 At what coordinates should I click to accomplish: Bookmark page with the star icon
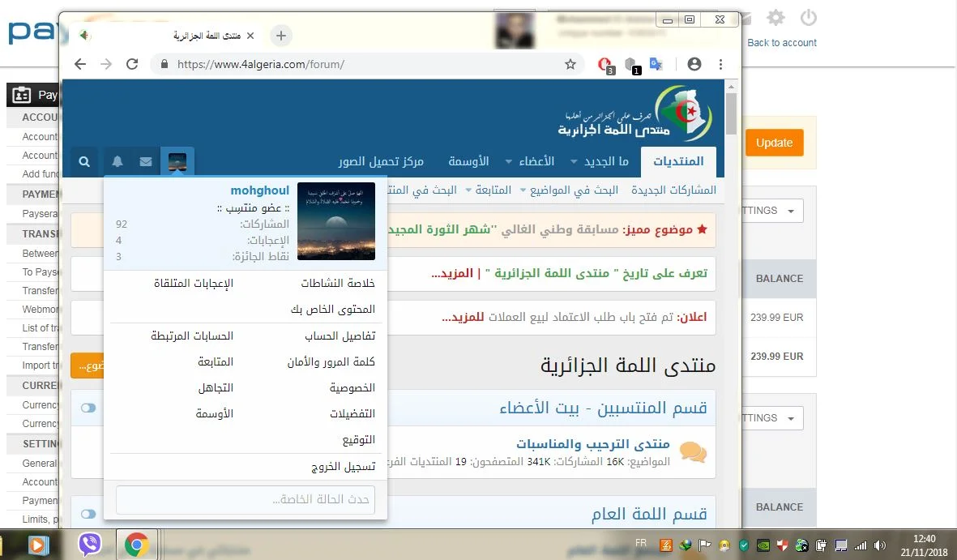570,64
